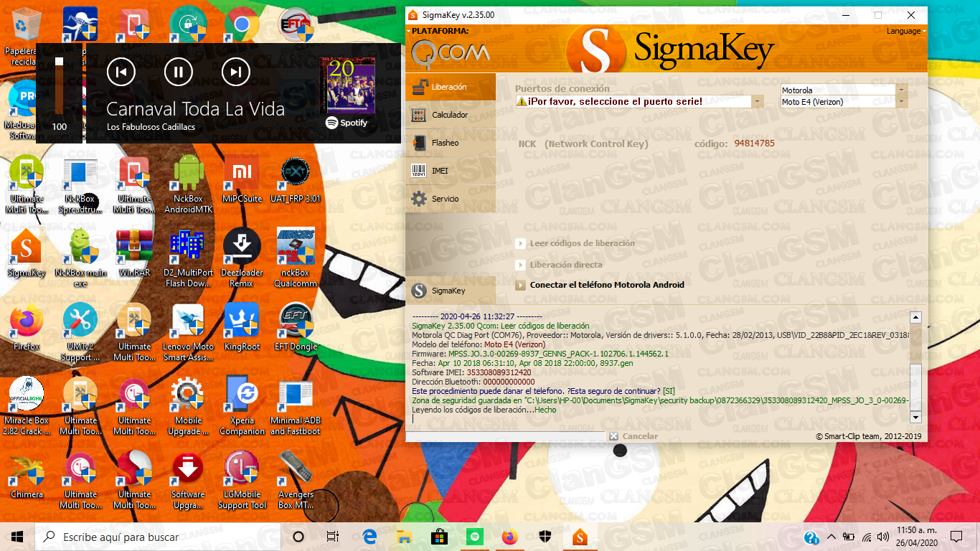Open the serial port dropdown
The height and width of the screenshot is (551, 980).
pyautogui.click(x=757, y=102)
